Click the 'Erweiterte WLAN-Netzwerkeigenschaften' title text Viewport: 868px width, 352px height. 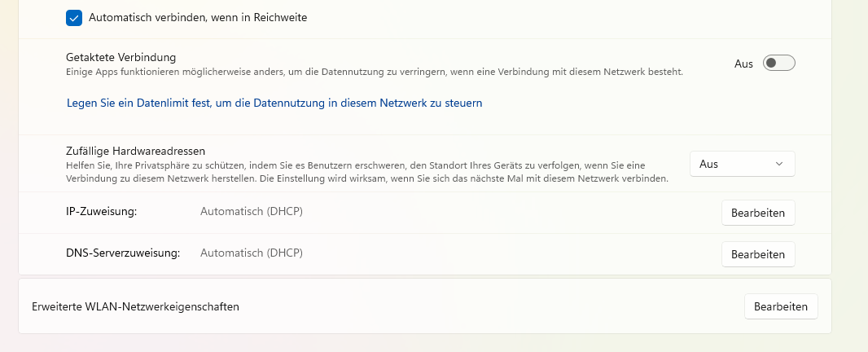point(135,306)
